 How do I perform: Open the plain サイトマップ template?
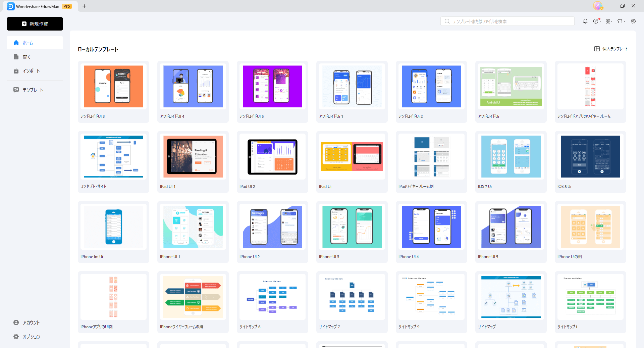[511, 302]
